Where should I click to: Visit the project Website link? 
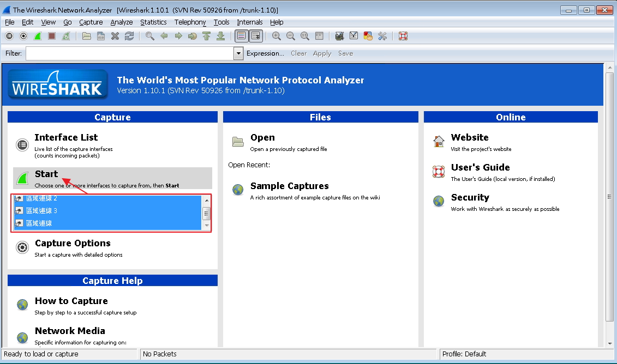(x=470, y=137)
